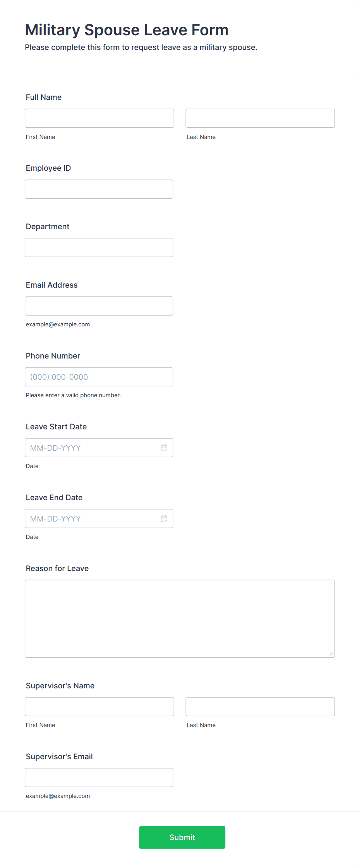Click the Military Spouse Leave Form heading
This screenshot has width=360, height=868.
tap(127, 30)
